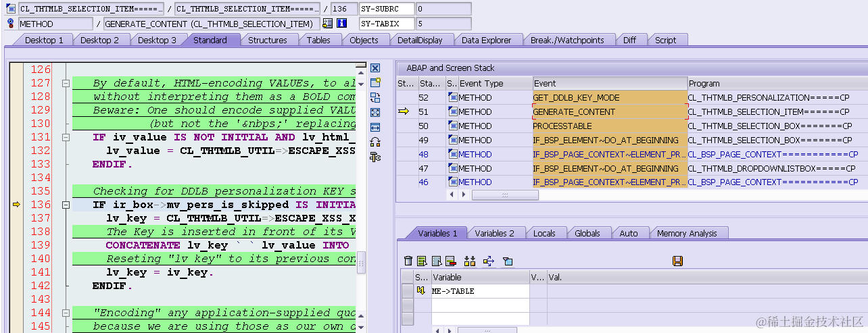Image resolution: width=868 pixels, height=333 pixels.
Task: Select the Event column header
Action: click(x=610, y=84)
